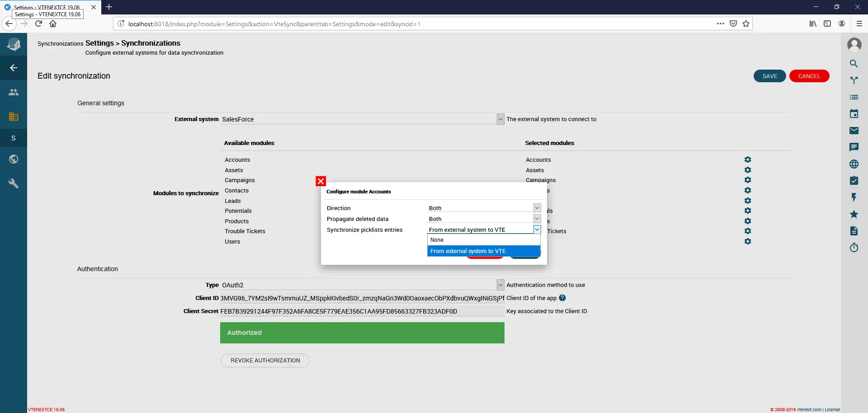Open the clipboard checkmark tasks icon
868x413 pixels.
point(854,181)
